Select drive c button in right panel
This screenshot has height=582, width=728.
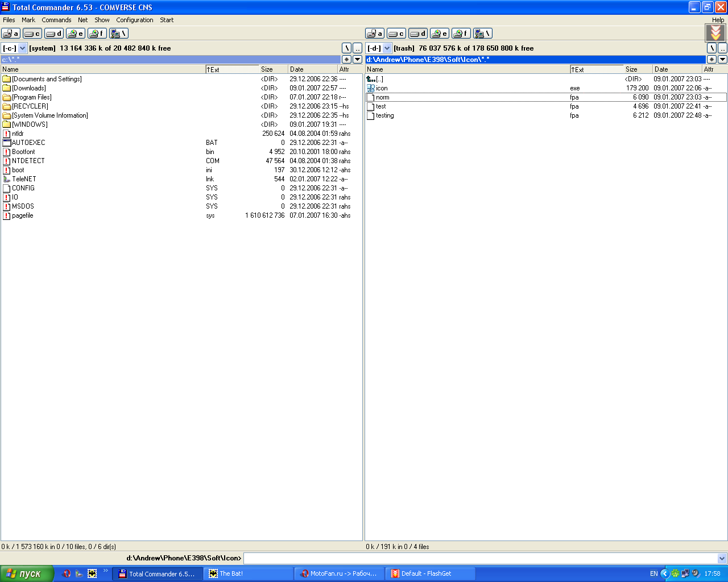(x=396, y=34)
